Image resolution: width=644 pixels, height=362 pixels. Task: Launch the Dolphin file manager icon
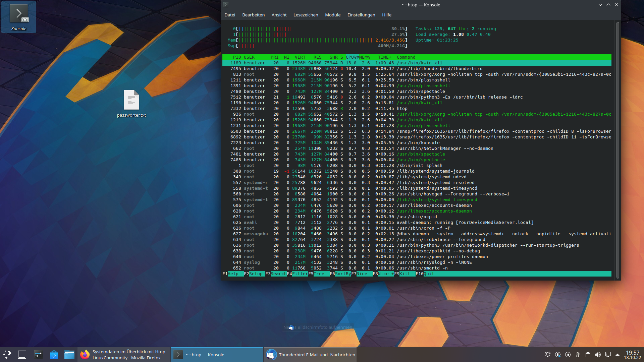tap(69, 355)
